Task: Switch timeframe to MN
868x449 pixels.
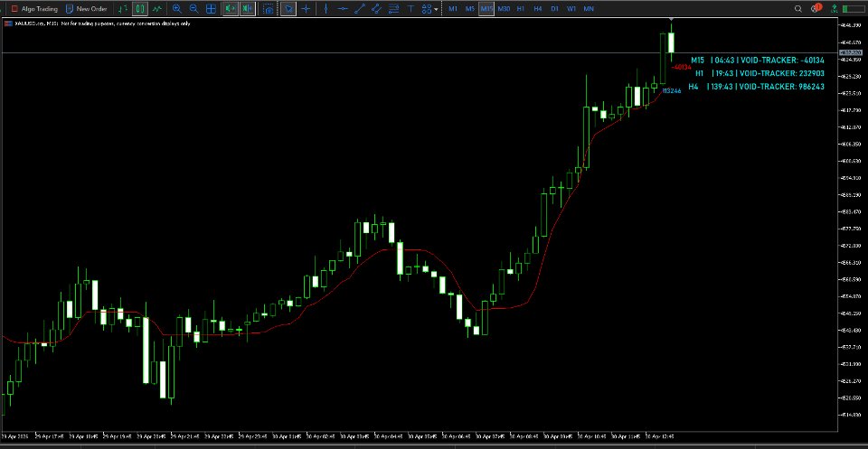Action: point(589,9)
